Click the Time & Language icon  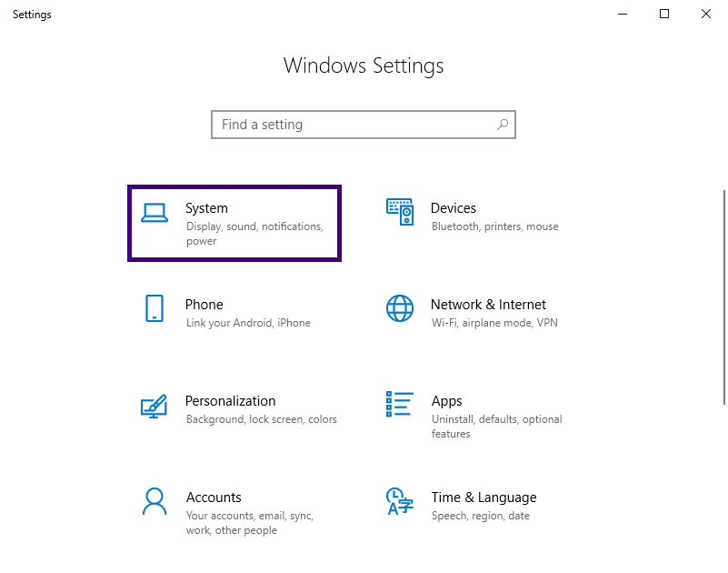tap(399, 501)
